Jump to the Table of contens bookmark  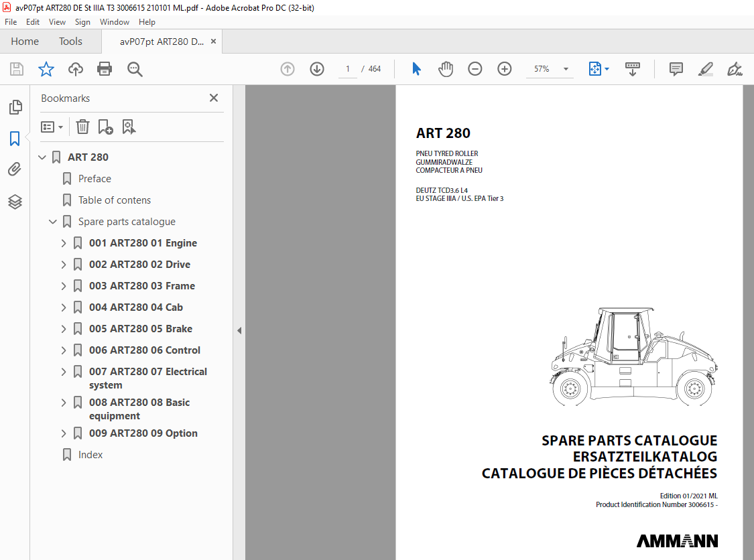point(115,200)
